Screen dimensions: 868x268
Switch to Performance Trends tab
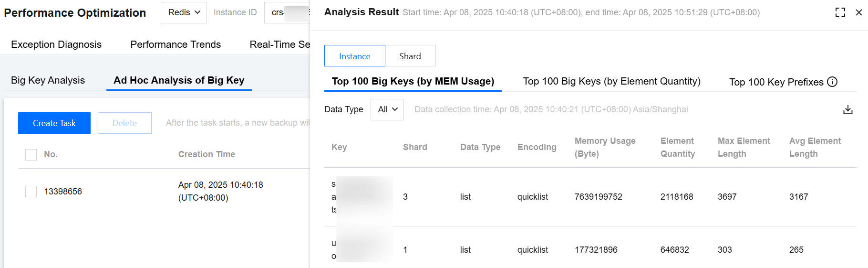[176, 44]
